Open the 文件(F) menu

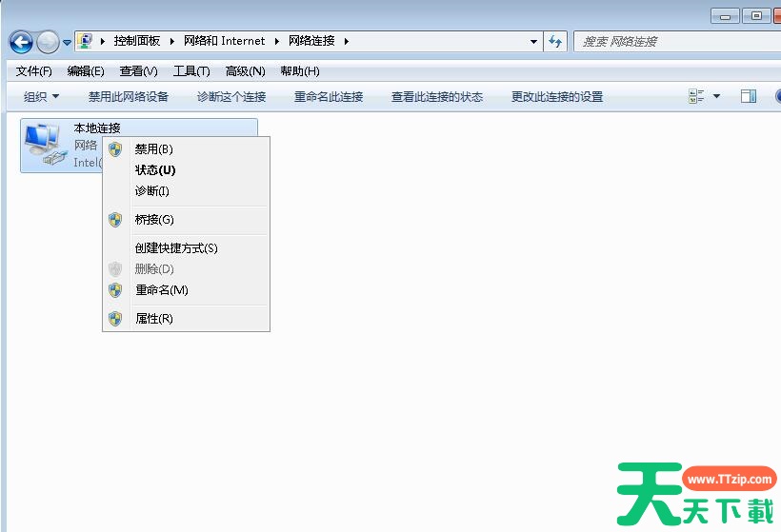tap(34, 71)
